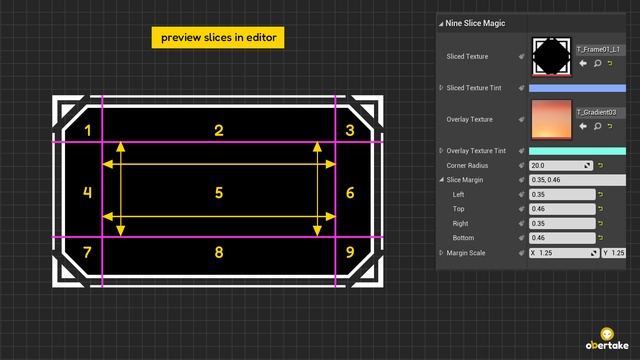The height and width of the screenshot is (360, 640).
Task: Reset Corner Radius to default
Action: click(600, 165)
